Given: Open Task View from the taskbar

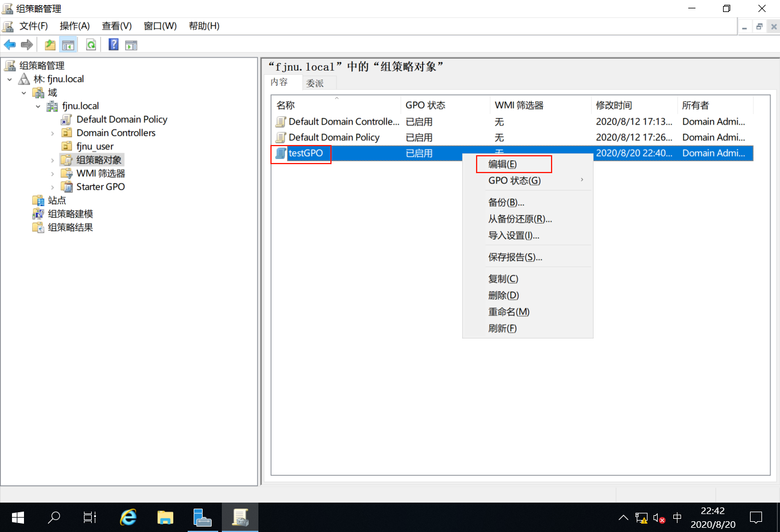Looking at the screenshot, I should pyautogui.click(x=90, y=517).
